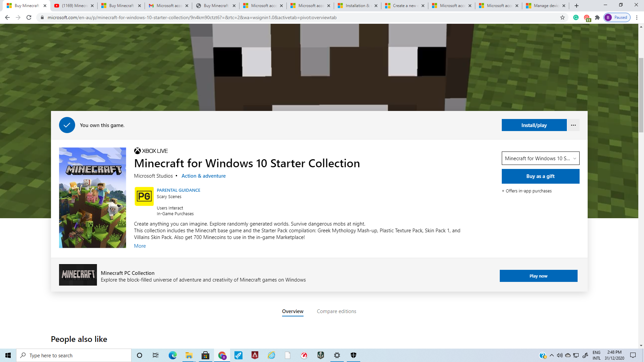The width and height of the screenshot is (644, 362).
Task: Open Cortana circle icon
Action: (x=140, y=355)
